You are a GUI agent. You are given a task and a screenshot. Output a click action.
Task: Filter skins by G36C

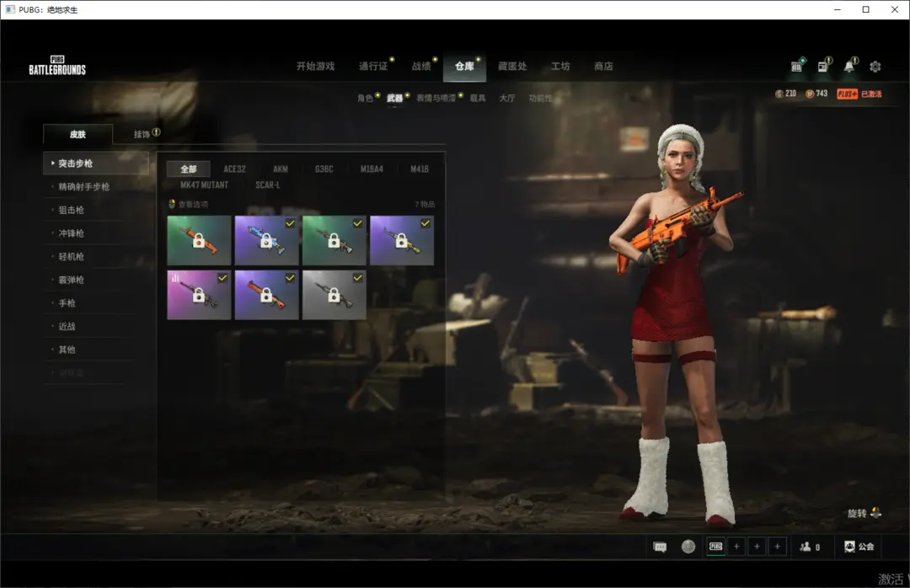(x=324, y=169)
